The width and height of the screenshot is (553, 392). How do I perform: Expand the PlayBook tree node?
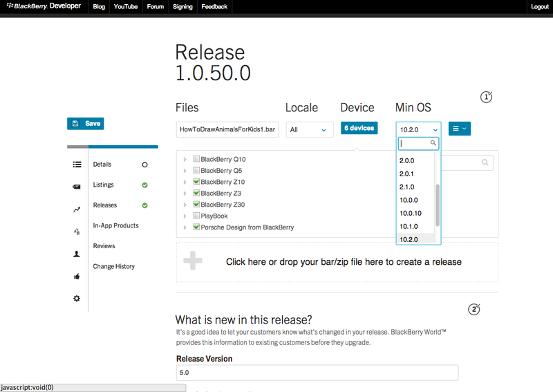(x=185, y=216)
